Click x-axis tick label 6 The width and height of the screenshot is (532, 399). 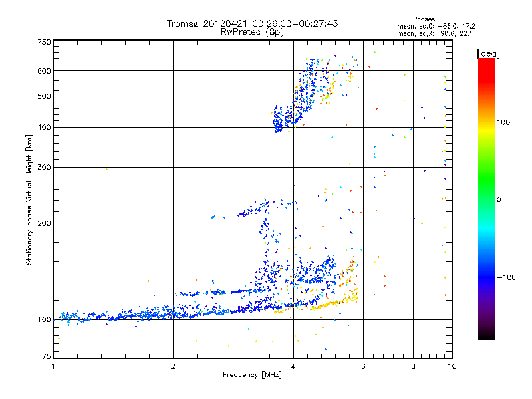[x=363, y=366]
